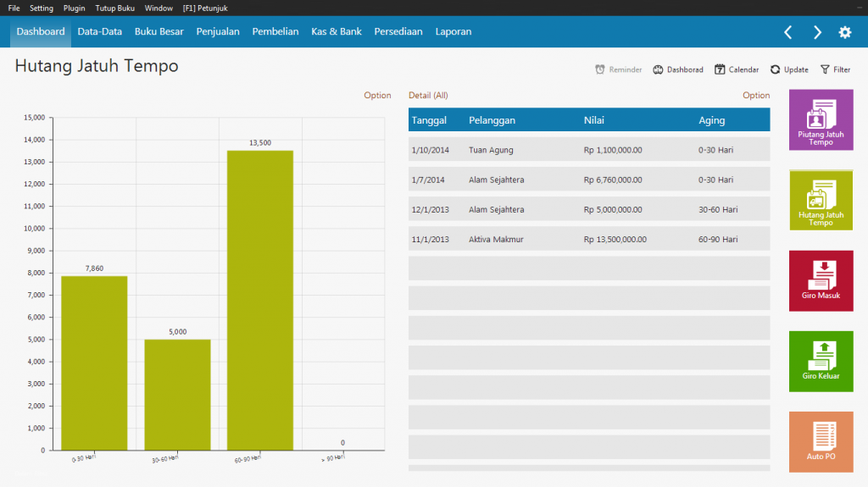Open the Piutang Jatuh Tempo tile
868x487 pixels.
821,119
